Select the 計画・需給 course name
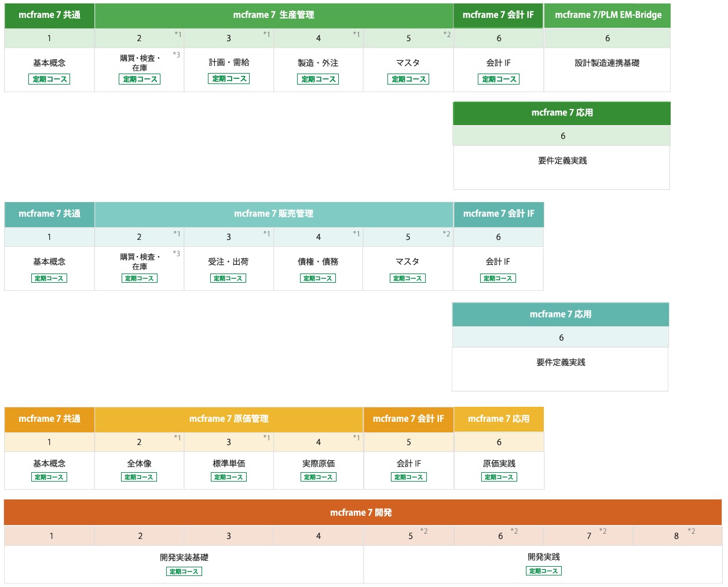 click(x=229, y=63)
